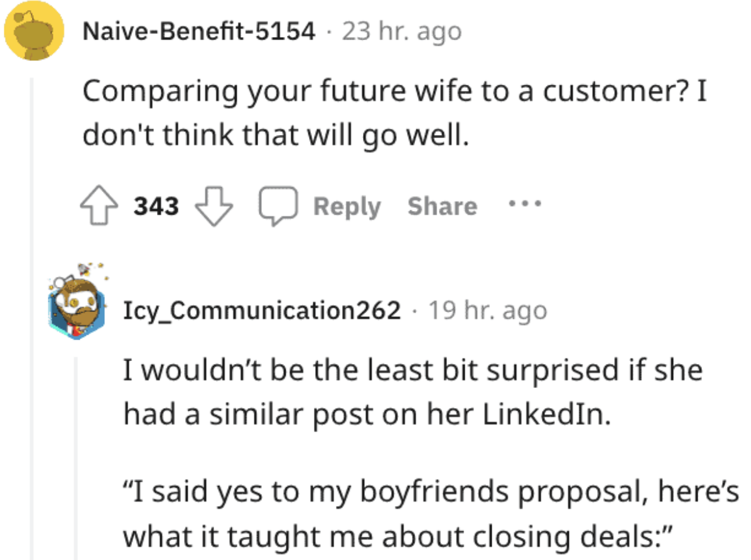
Task: Collapse Naive-Benefit-5154's thread via its vertical line
Action: [33, 314]
